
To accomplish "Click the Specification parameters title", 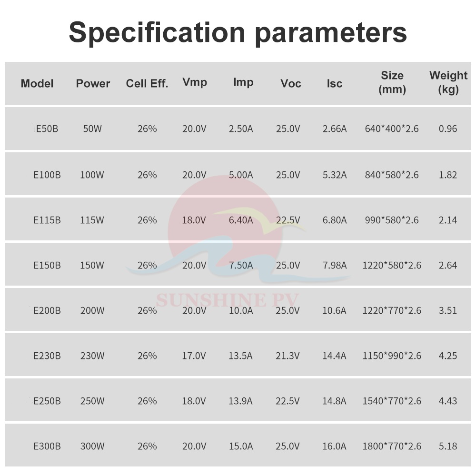I will tap(238, 33).
